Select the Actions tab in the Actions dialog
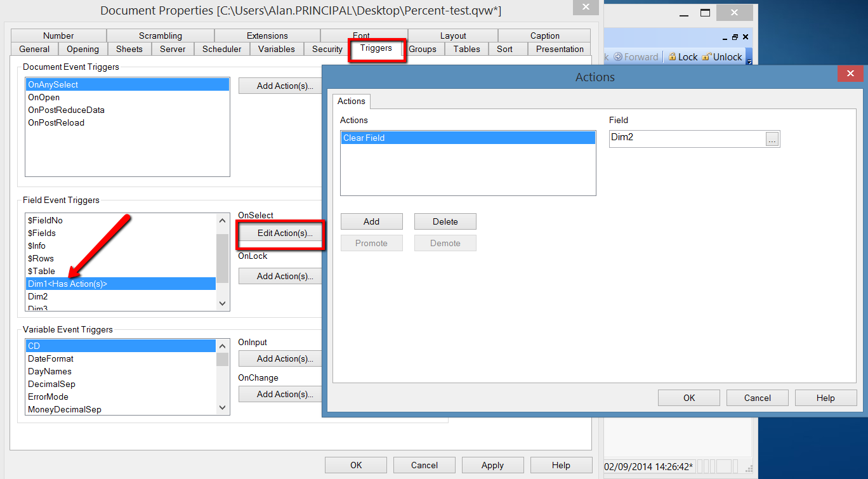Screen dimensions: 868x479 pyautogui.click(x=352, y=102)
